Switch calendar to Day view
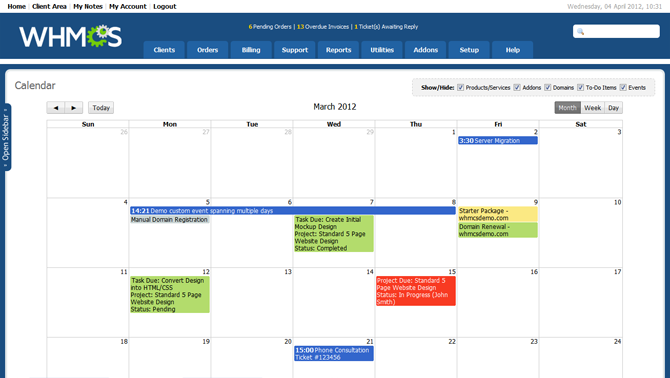Screen dimensions: 670x378 (614, 108)
